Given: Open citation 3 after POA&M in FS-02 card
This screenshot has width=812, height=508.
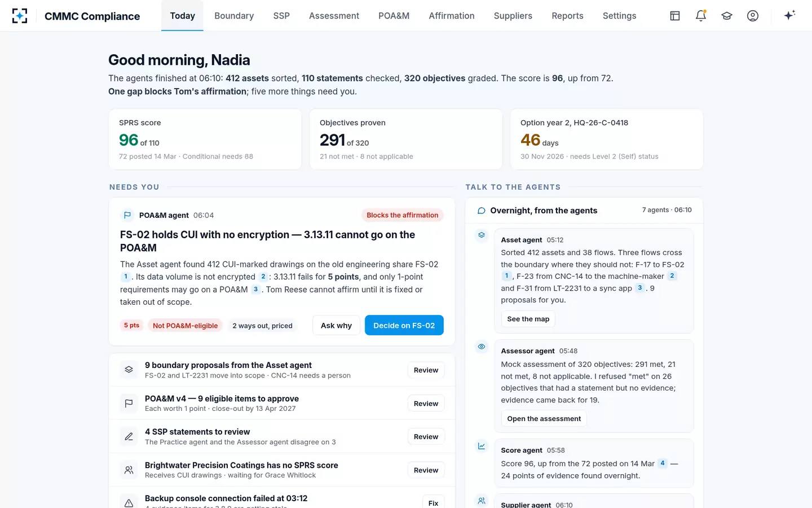Looking at the screenshot, I should 255,289.
